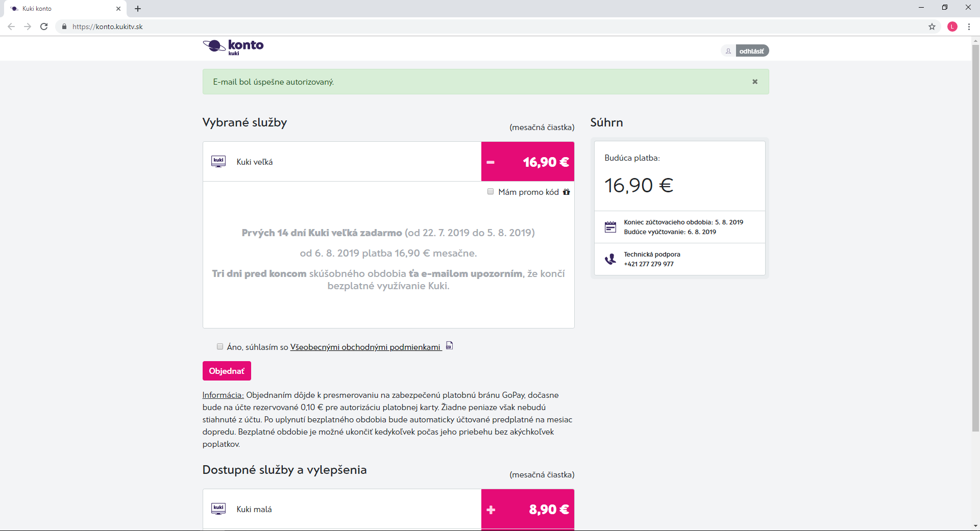Click the browser forward arrow
980x531 pixels.
(28, 27)
